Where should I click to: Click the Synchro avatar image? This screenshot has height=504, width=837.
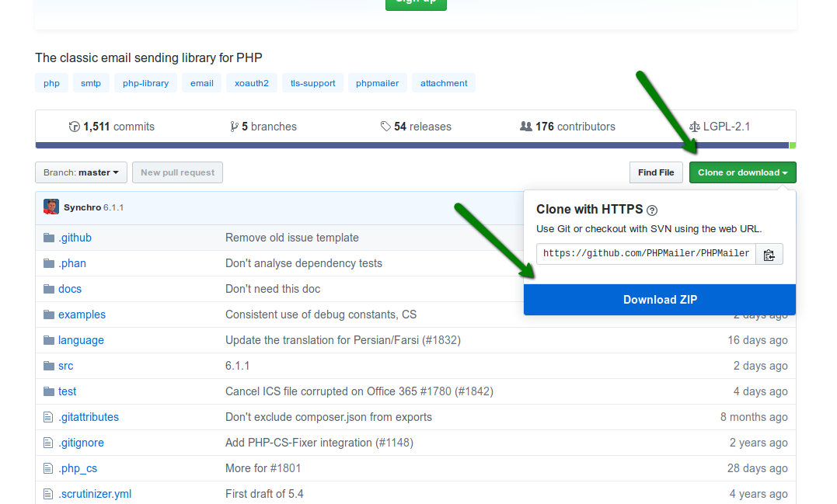[51, 207]
